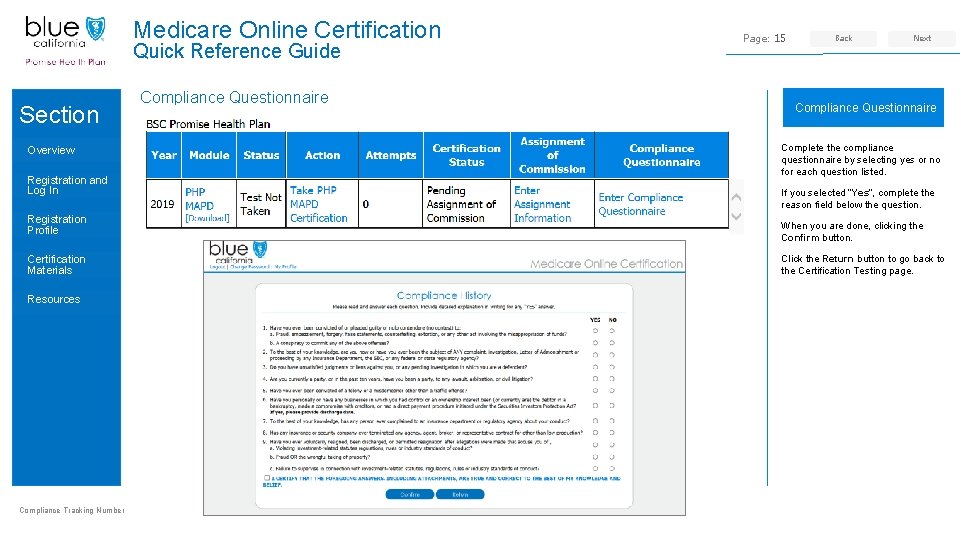Click the blue california logo in embedded screenshot

click(x=238, y=252)
